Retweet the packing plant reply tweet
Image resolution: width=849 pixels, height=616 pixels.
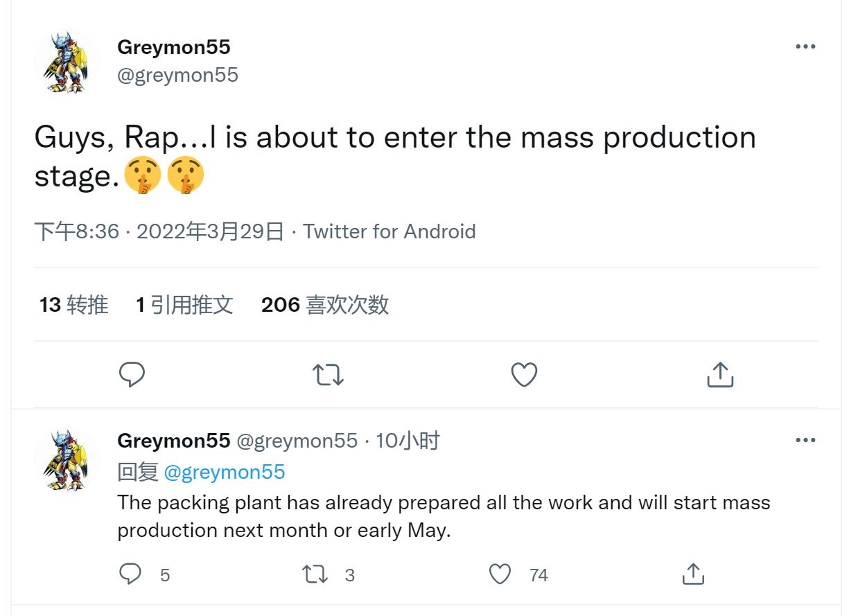click(x=315, y=574)
